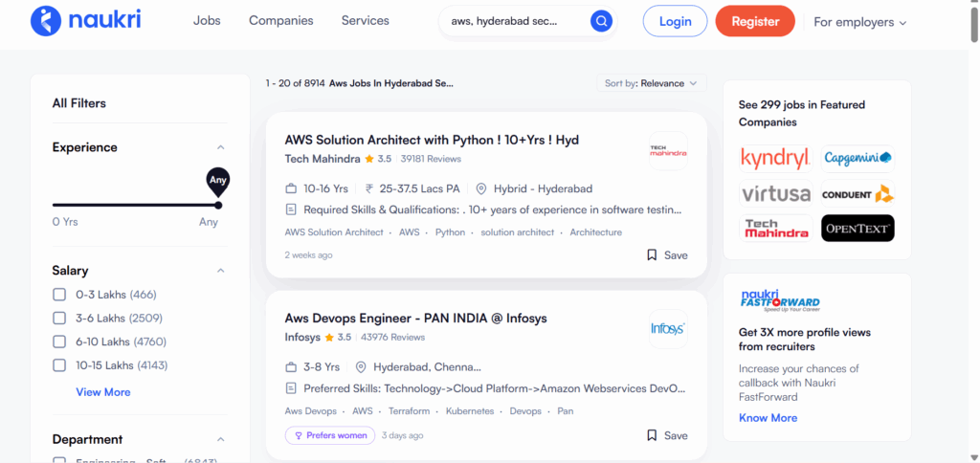Open Conduent featured company logo

coord(857,193)
